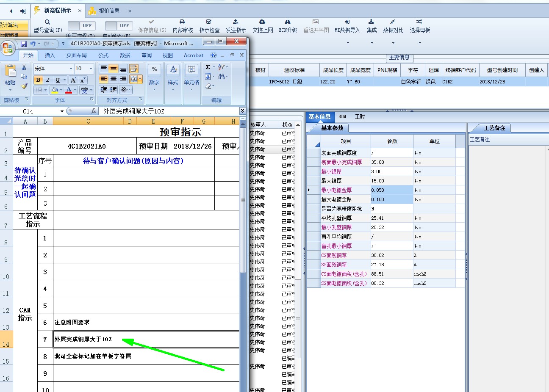Open Excel help with the question mark

coord(213,55)
